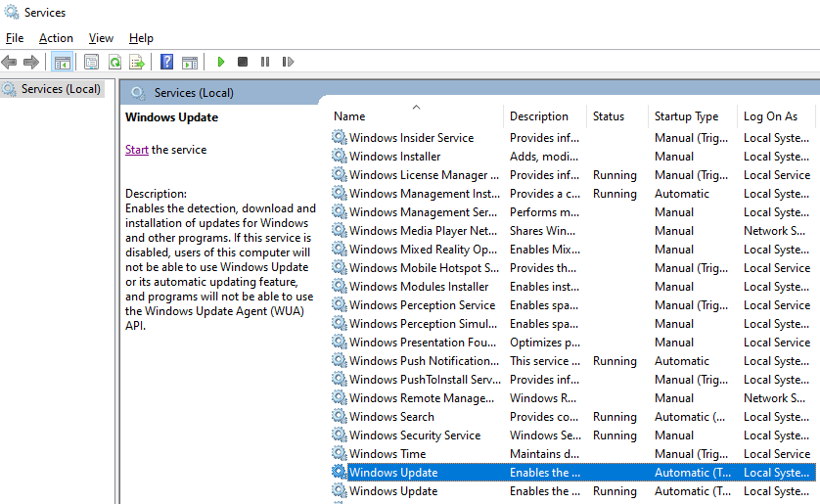
Task: Click Automatic startup type of Windows Management Instrumentation
Action: tap(681, 194)
